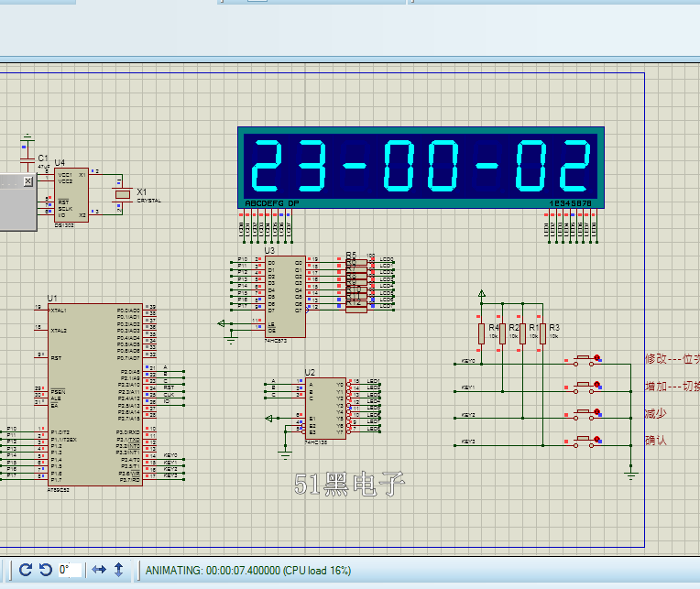The image size is (700, 589).
Task: Click the U2 reference label
Action: (310, 372)
